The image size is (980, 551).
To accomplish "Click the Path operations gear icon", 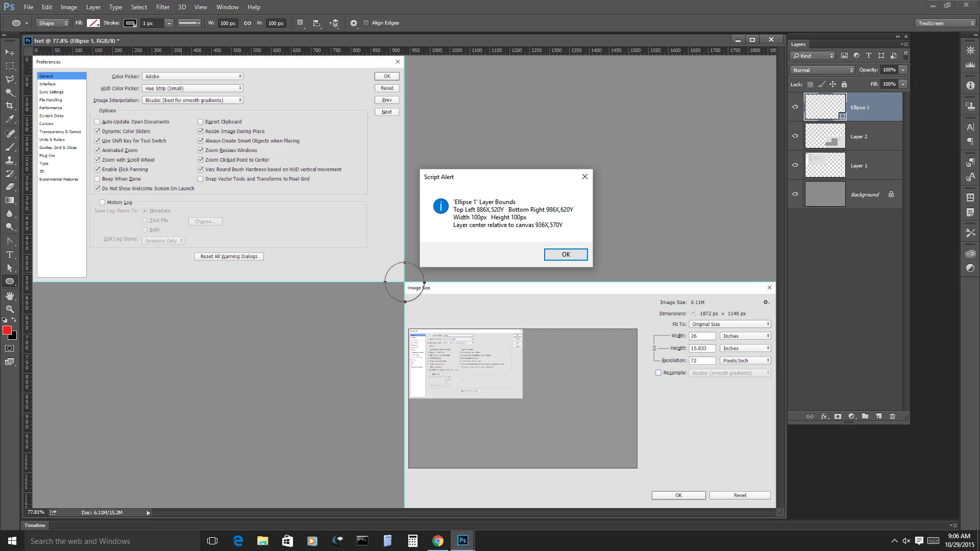I will coord(353,23).
